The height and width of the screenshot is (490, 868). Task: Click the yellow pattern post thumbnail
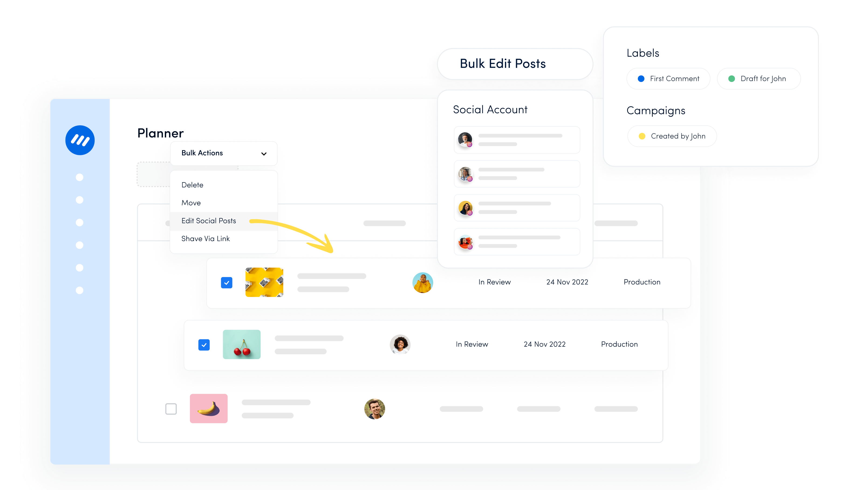tap(264, 282)
